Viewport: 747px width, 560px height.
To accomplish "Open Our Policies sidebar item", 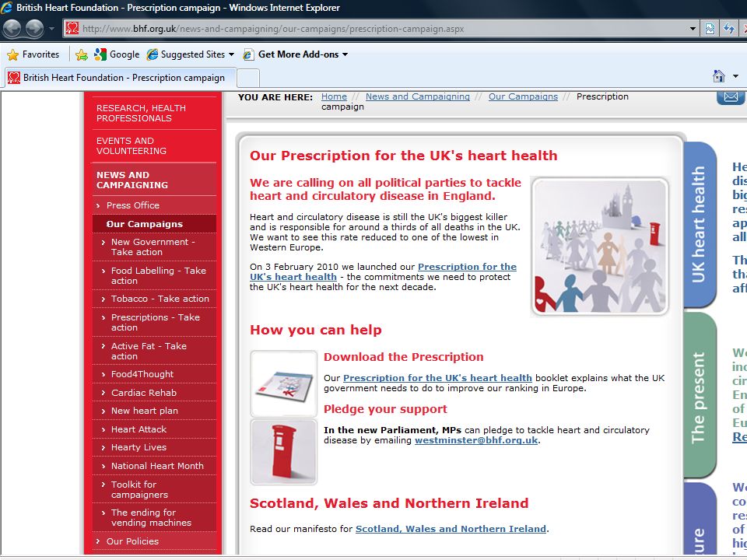I will point(154,541).
